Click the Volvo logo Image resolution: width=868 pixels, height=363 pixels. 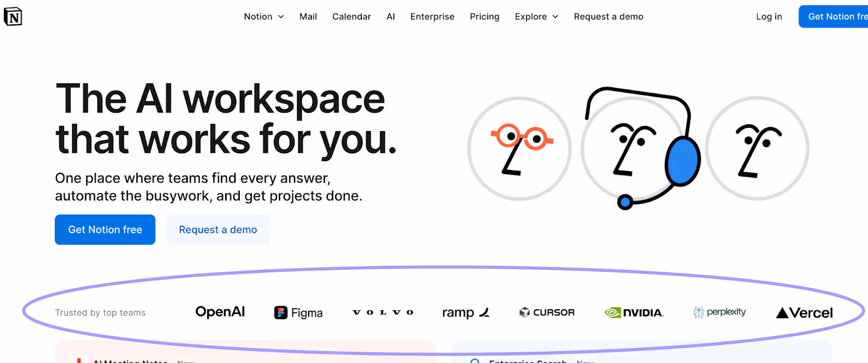click(383, 313)
